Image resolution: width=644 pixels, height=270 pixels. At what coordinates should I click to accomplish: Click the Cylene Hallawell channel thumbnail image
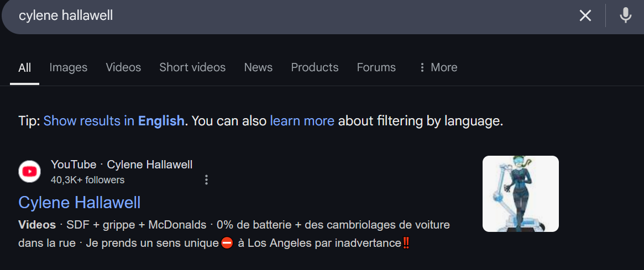tap(520, 194)
